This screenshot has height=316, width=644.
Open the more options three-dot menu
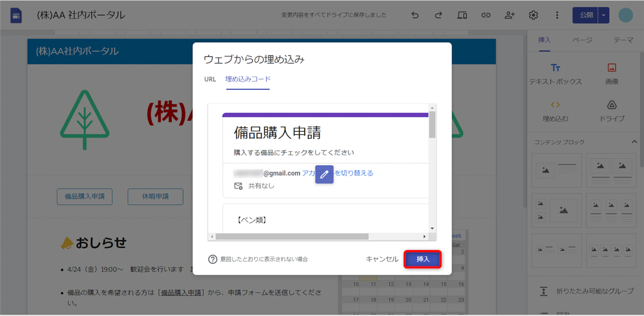click(x=557, y=15)
